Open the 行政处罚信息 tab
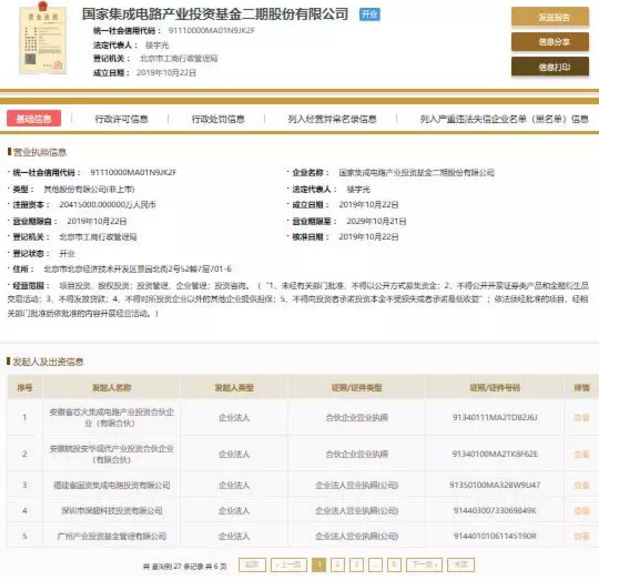This screenshot has height=577, width=633. coord(221,118)
